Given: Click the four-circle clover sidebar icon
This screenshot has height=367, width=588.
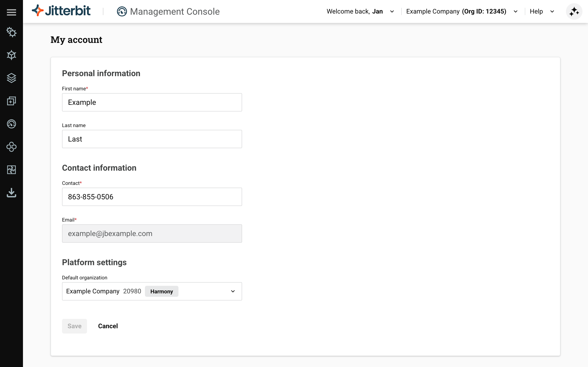Looking at the screenshot, I should pos(11,147).
